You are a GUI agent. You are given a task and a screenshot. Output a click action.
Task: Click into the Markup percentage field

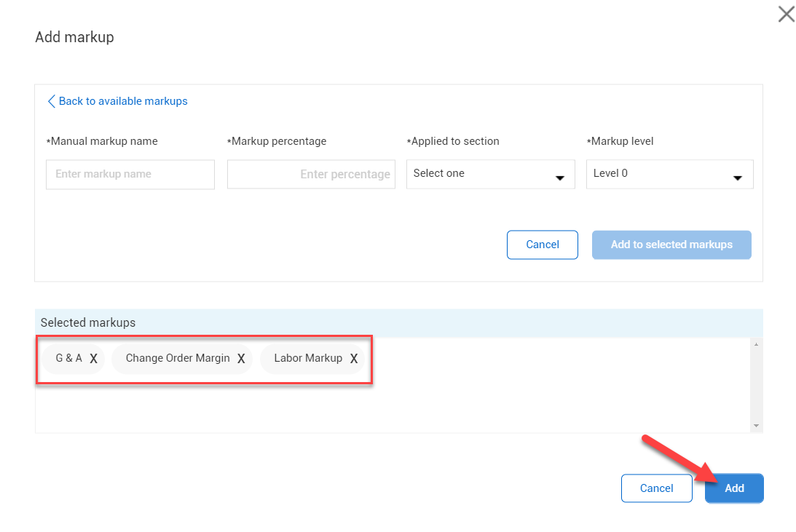tap(311, 175)
